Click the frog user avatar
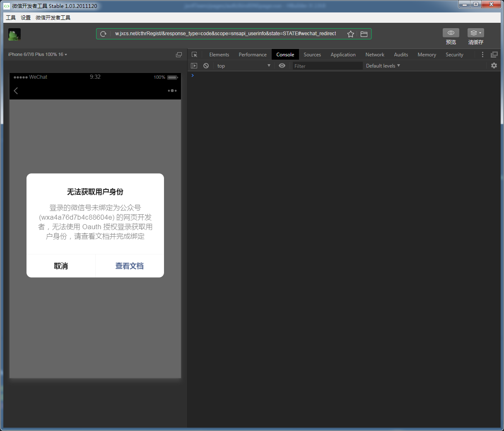The height and width of the screenshot is (431, 504). coord(14,34)
